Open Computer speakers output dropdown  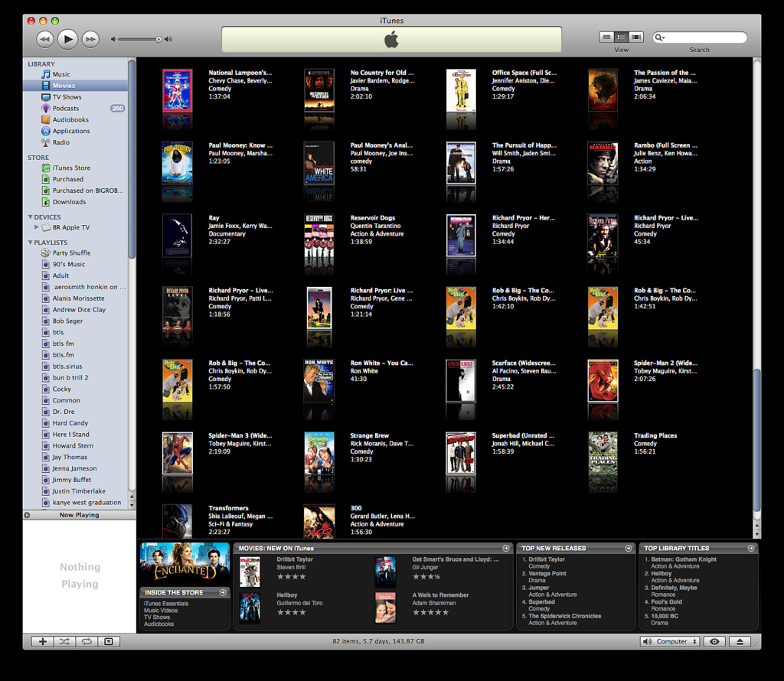pos(670,641)
